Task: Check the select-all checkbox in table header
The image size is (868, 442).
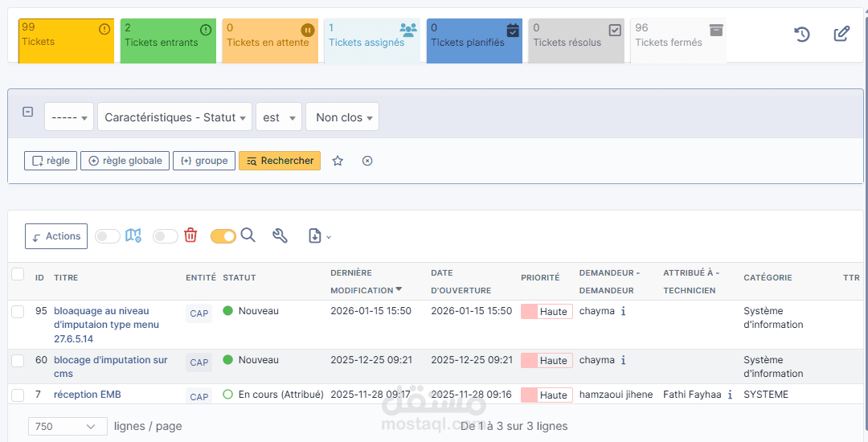Action: point(18,274)
